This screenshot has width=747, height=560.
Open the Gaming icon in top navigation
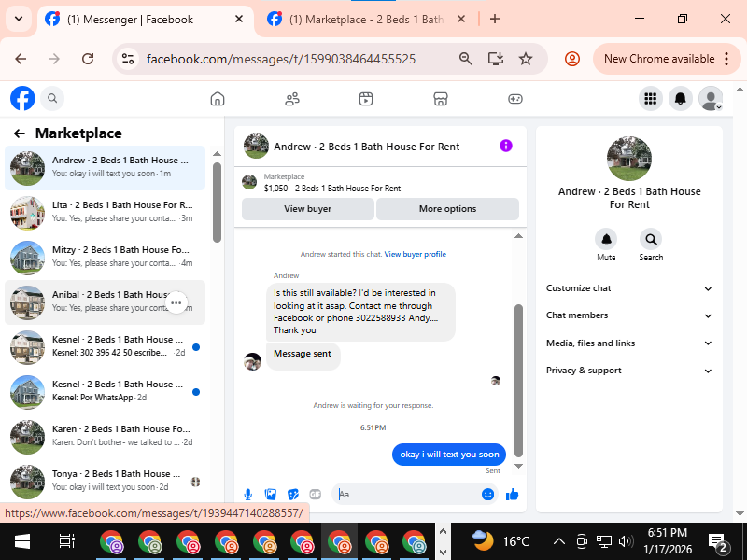click(x=515, y=99)
